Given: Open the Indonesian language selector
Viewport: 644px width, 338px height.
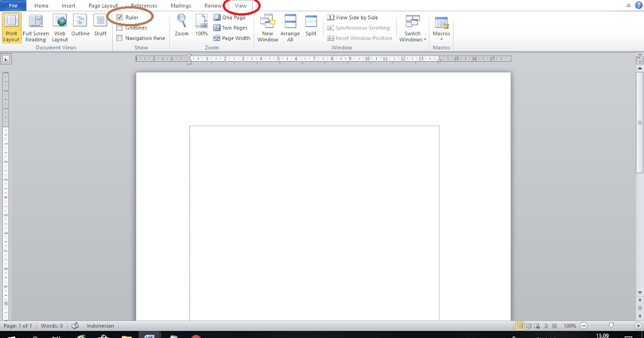Looking at the screenshot, I should (x=100, y=326).
